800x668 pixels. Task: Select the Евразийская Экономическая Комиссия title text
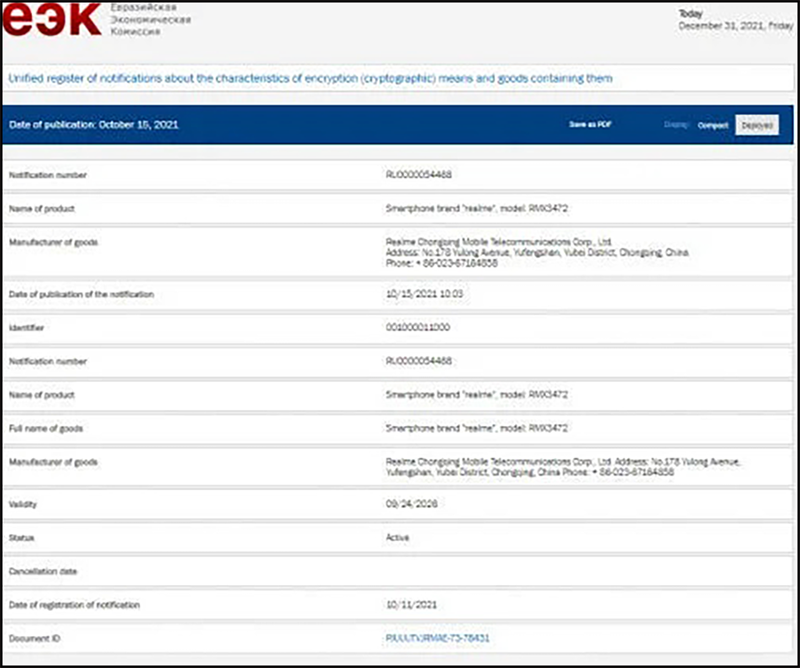(x=151, y=19)
